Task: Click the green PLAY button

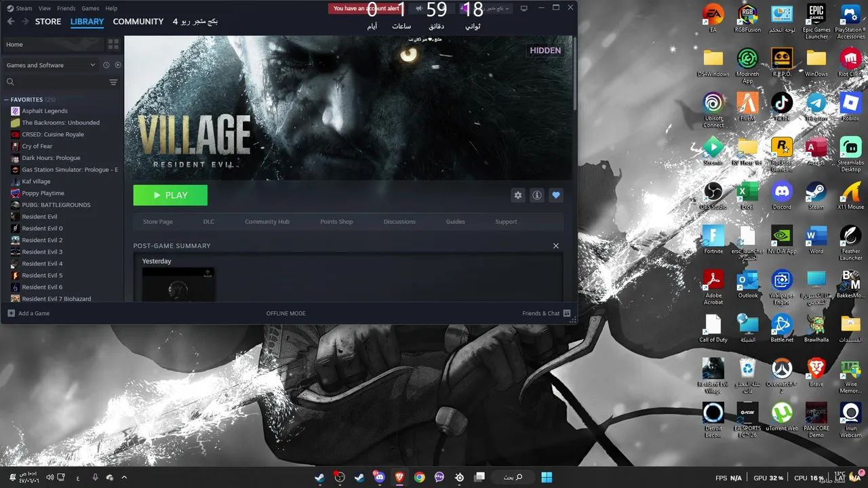Action: pos(170,195)
